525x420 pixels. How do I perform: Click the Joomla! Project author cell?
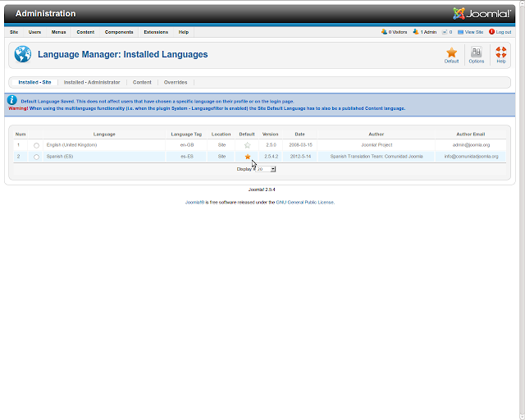pyautogui.click(x=377, y=145)
